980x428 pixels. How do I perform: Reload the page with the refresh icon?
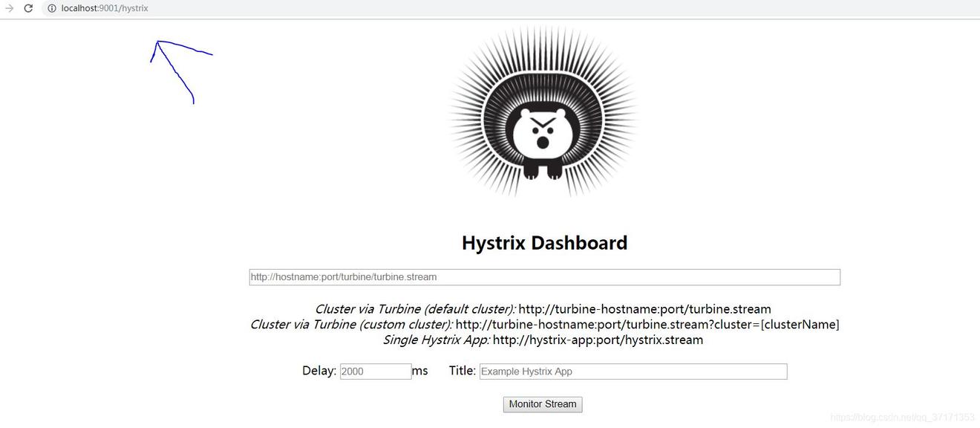[x=28, y=8]
